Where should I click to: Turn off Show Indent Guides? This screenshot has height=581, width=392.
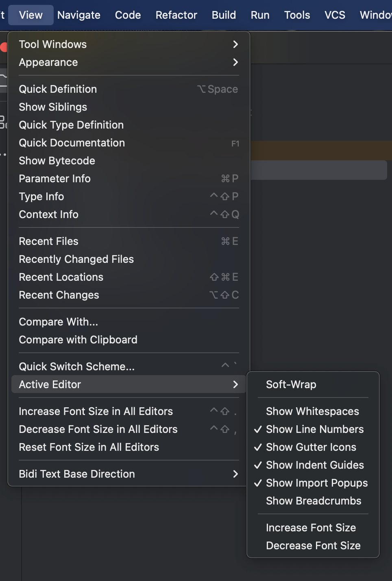pyautogui.click(x=313, y=465)
